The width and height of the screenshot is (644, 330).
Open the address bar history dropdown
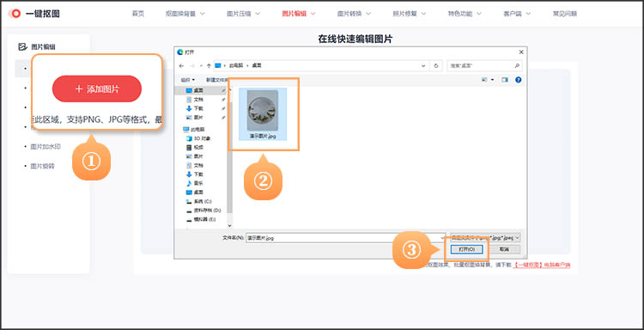click(x=423, y=65)
